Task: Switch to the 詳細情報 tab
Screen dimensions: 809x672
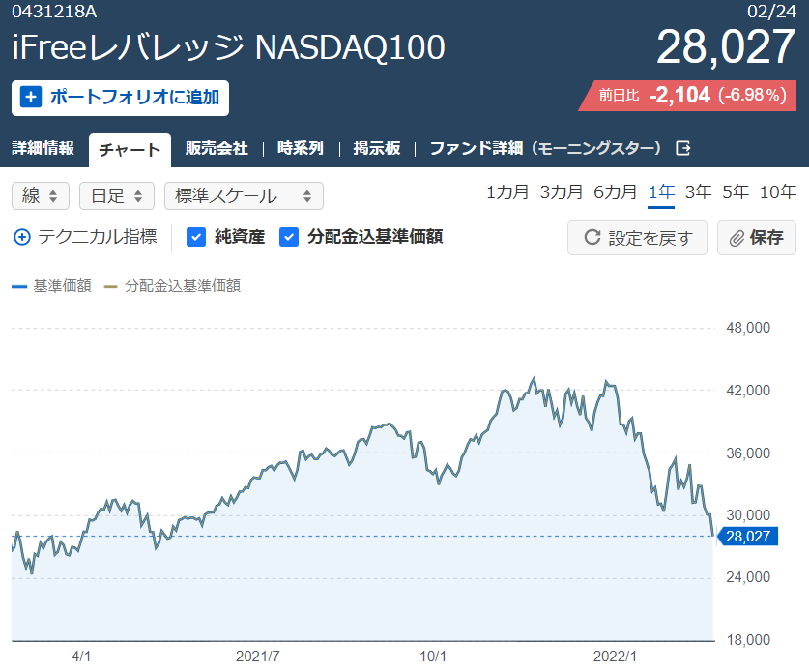Action: point(43,149)
